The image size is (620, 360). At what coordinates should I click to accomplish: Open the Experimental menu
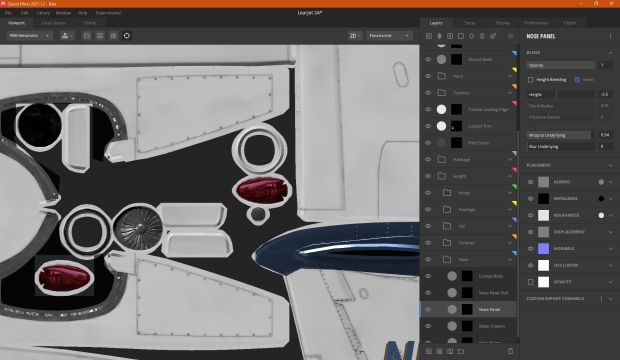point(108,13)
